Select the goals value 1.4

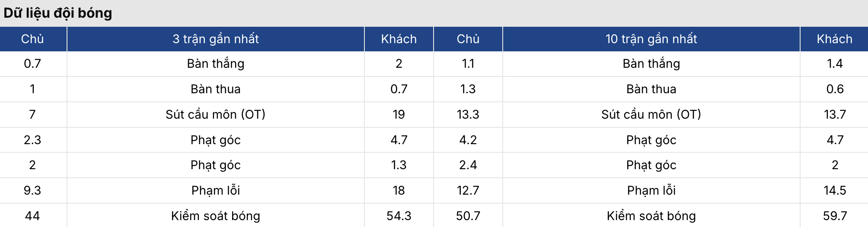(x=835, y=63)
